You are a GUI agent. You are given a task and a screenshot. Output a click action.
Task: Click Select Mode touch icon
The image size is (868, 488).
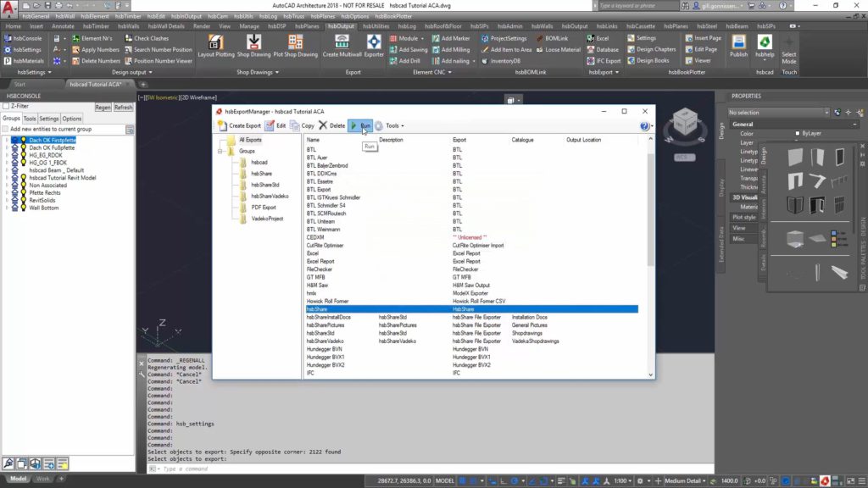pyautogui.click(x=789, y=50)
